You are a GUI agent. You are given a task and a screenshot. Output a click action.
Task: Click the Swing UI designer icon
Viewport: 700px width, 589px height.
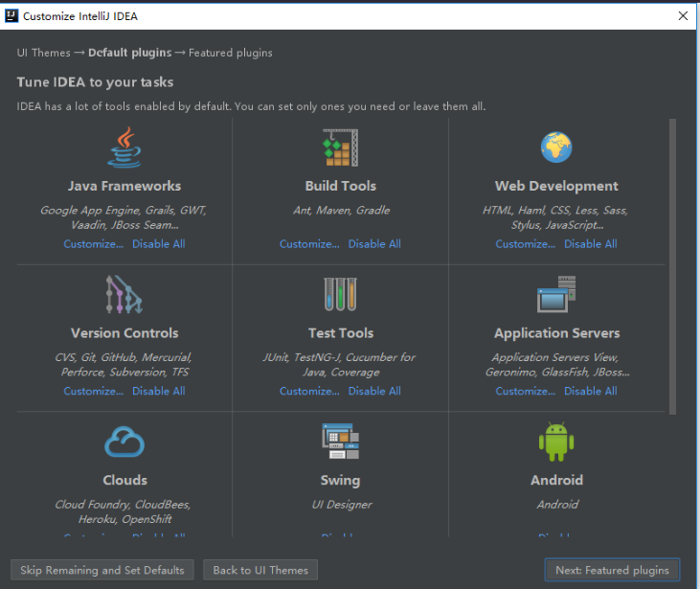(x=340, y=442)
